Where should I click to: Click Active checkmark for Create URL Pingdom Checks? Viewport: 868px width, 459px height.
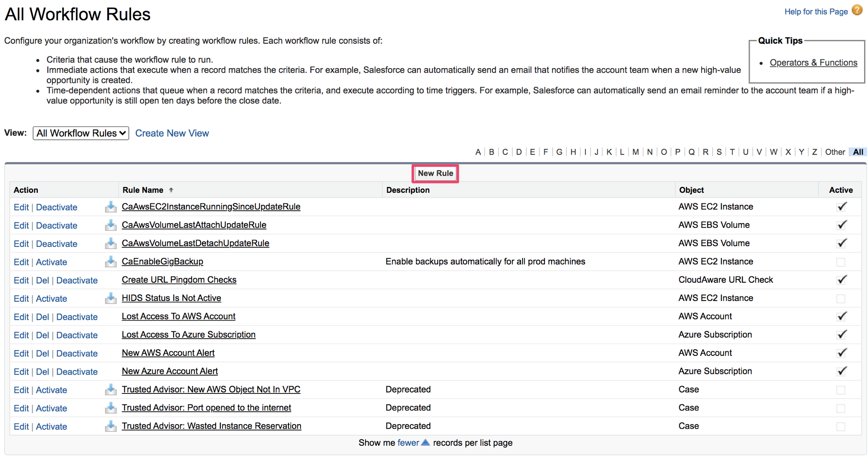point(841,280)
